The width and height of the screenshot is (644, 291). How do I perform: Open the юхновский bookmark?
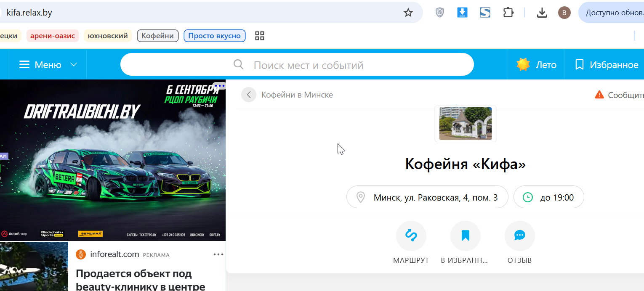[x=108, y=36]
